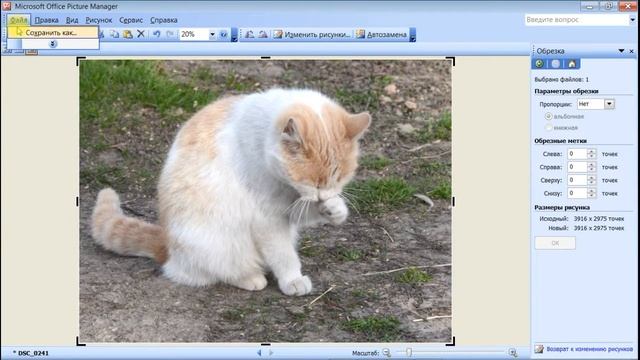Select the альбомная radio button
Screen dimensions: 640x360
click(x=549, y=116)
